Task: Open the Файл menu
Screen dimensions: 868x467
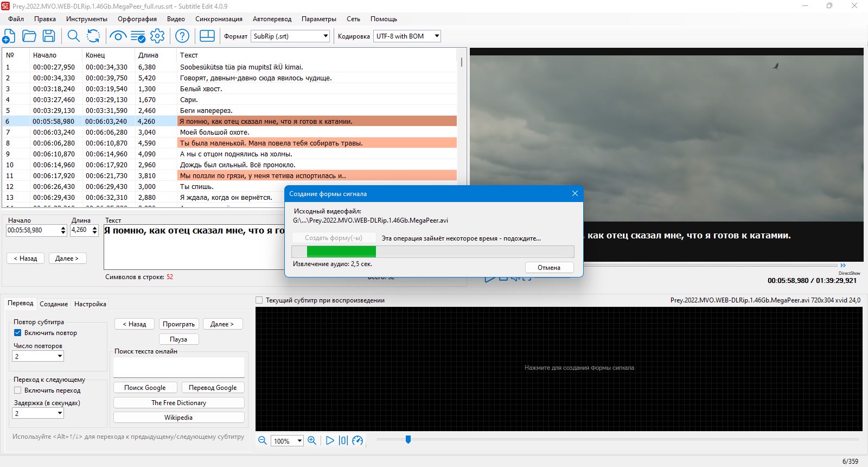Action: (x=16, y=19)
